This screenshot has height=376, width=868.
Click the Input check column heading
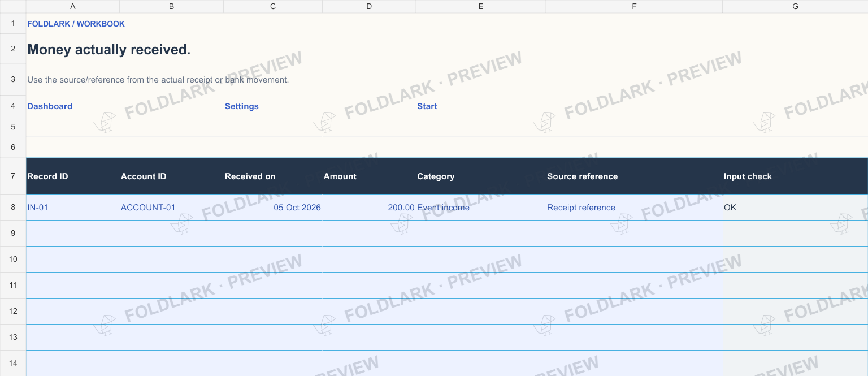pos(795,176)
